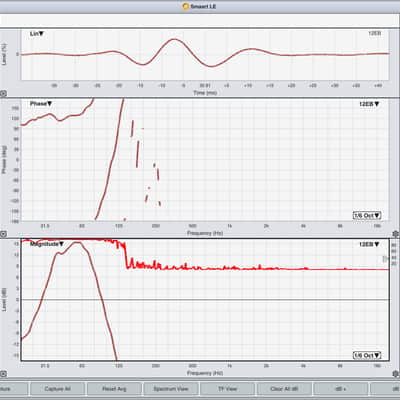
Task: Switch to Spectrum View
Action: point(171,389)
